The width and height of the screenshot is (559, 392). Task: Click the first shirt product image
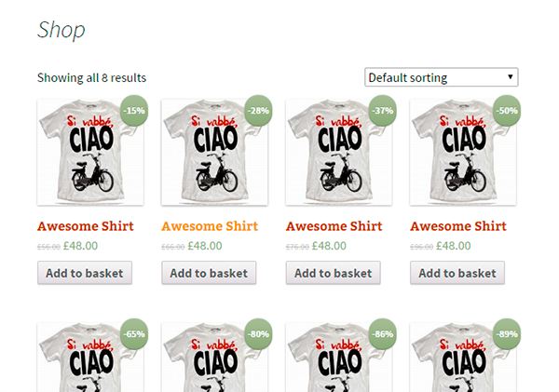pyautogui.click(x=84, y=158)
